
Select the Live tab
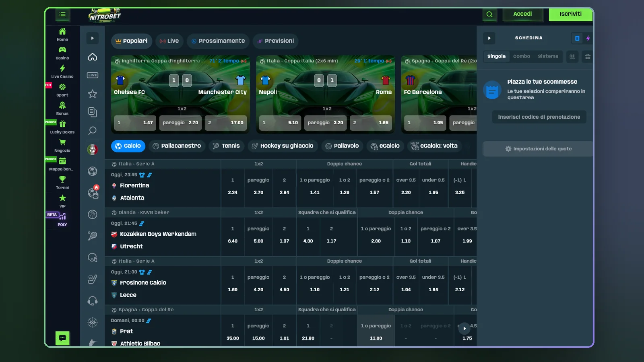point(169,41)
